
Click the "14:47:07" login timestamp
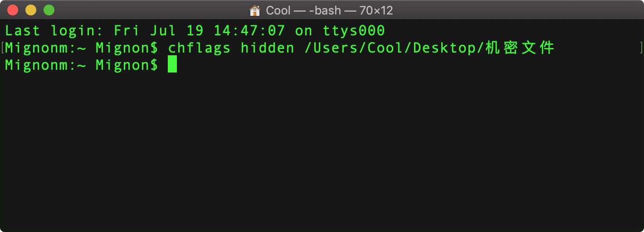(249, 31)
